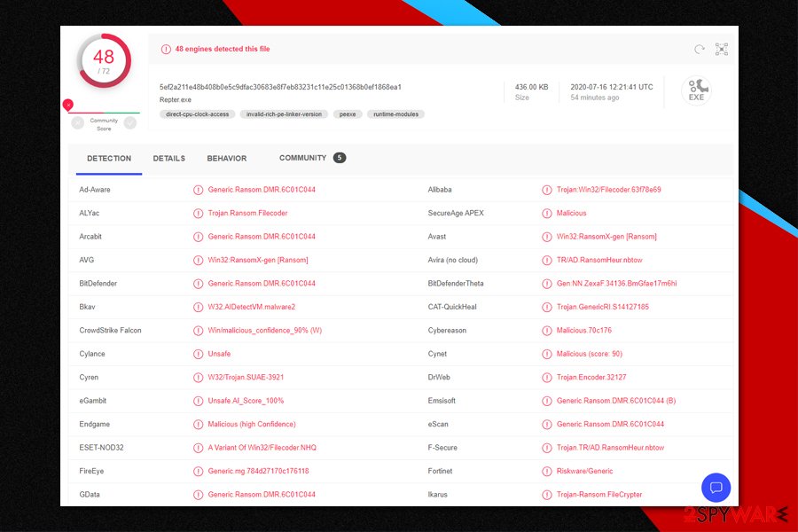Click the '48 engines detected this file' message
The image size is (798, 532).
(x=223, y=49)
